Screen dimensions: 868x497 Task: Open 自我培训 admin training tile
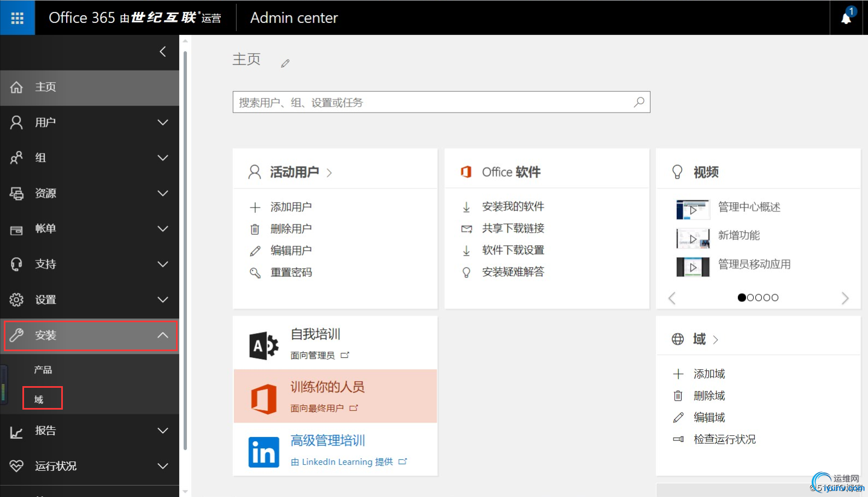pyautogui.click(x=335, y=343)
